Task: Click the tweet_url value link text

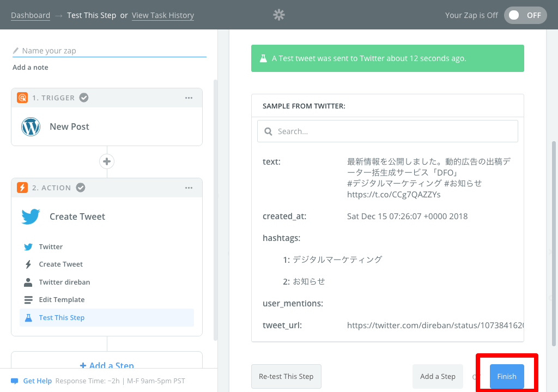Action: [435, 325]
